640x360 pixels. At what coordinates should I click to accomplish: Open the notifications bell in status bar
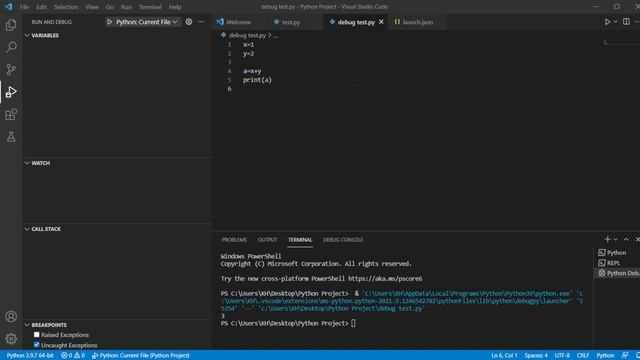(x=637, y=355)
